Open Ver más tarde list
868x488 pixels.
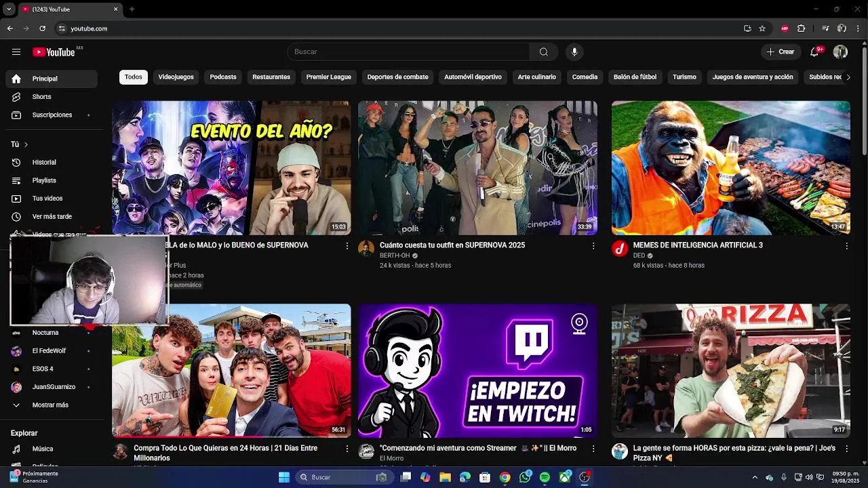tap(52, 217)
